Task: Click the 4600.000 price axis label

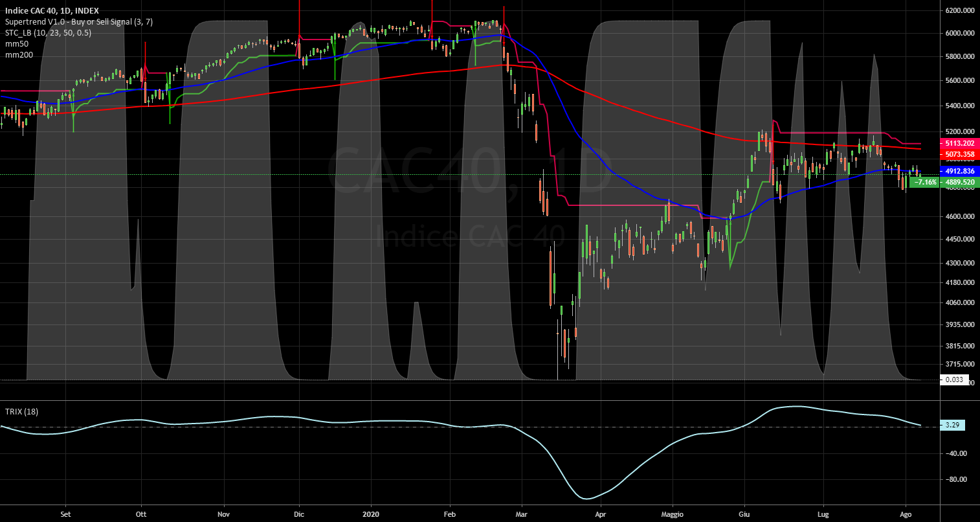Action: (x=960, y=217)
